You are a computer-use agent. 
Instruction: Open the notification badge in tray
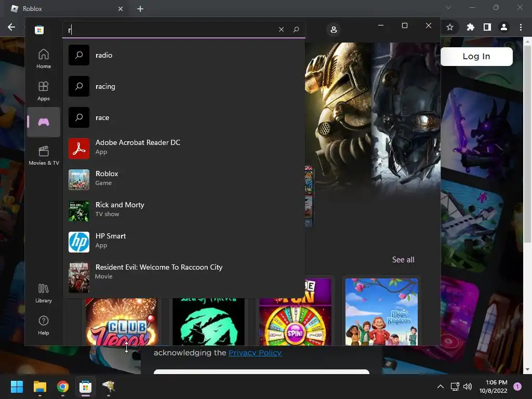[x=517, y=387]
